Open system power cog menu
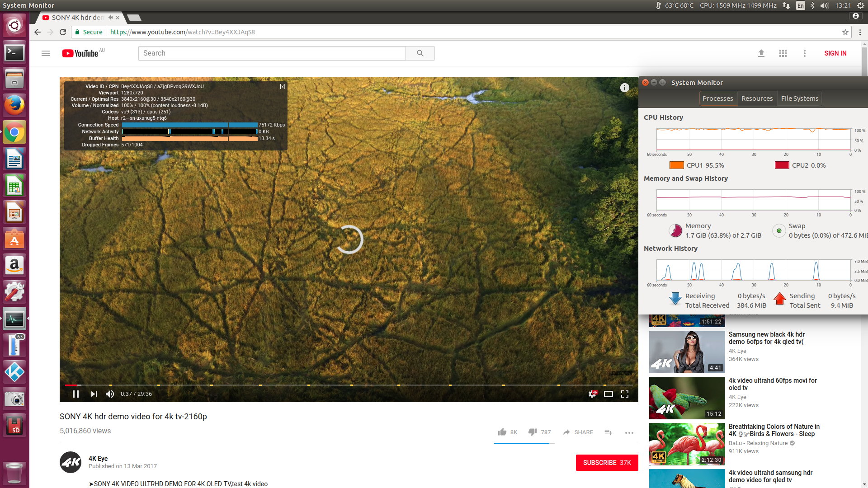This screenshot has height=488, width=868. [x=860, y=5]
